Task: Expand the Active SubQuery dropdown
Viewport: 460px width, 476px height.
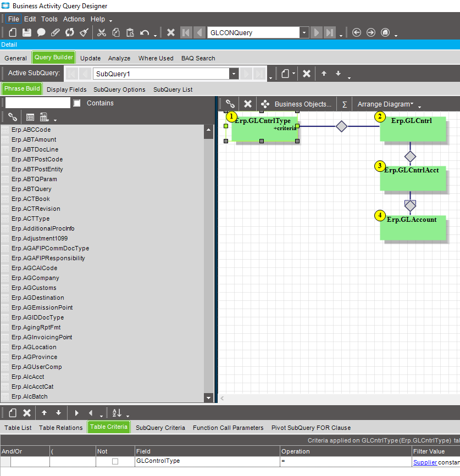Action: (234, 74)
